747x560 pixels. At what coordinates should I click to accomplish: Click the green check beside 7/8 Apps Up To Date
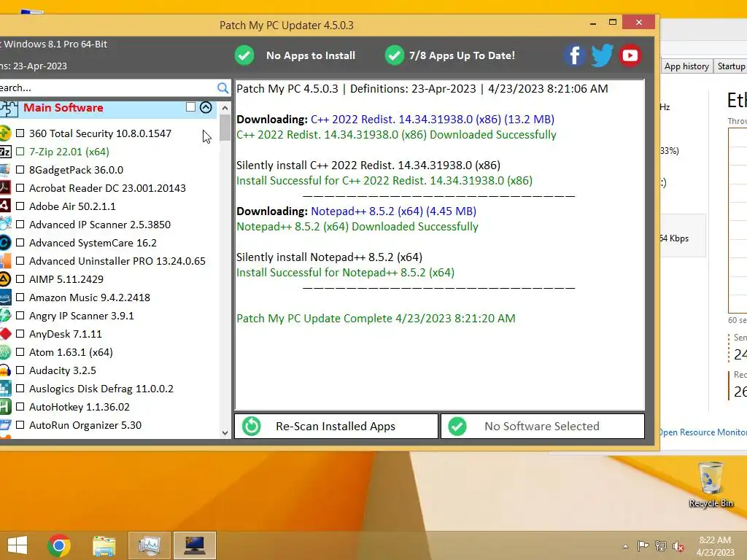click(395, 55)
